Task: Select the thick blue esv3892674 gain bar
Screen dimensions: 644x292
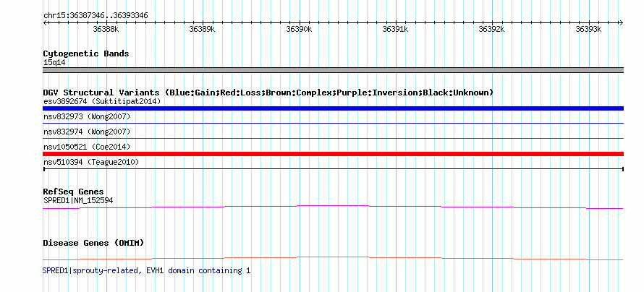Action: [333, 108]
